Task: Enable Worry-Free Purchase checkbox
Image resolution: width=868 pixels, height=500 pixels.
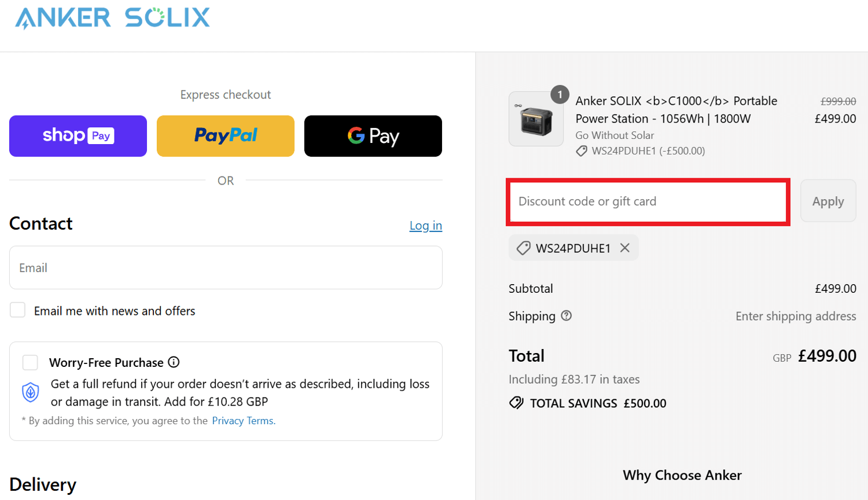Action: coord(30,362)
